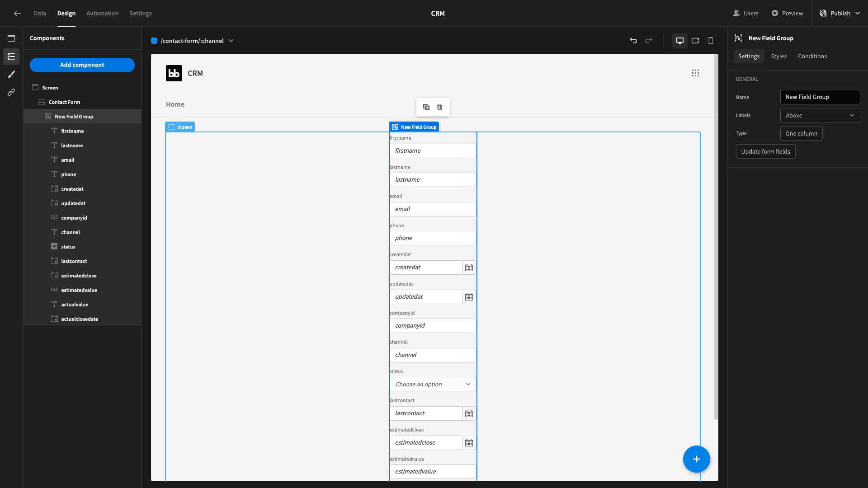Open calendar picker for updatedat field
The height and width of the screenshot is (488, 868).
(469, 297)
